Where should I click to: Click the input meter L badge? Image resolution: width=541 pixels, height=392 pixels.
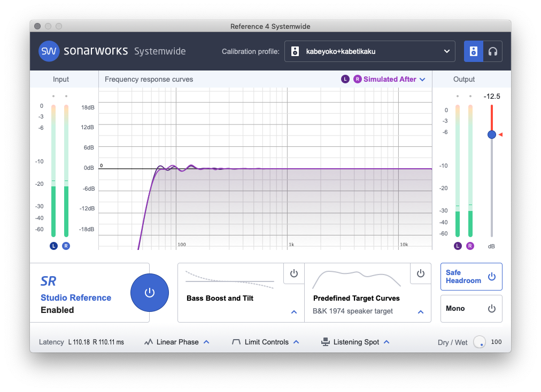click(x=53, y=246)
